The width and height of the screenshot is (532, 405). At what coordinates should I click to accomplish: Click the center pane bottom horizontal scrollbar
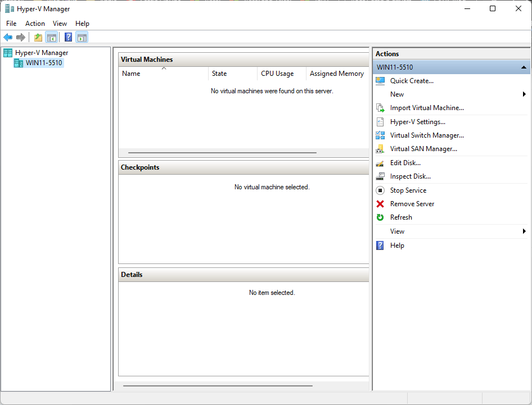click(x=218, y=386)
